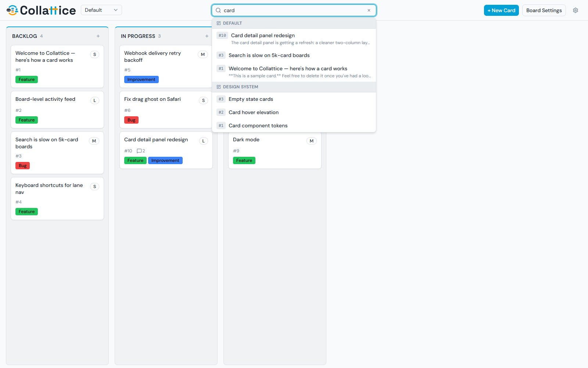Click the Feature tag on Keyboard shortcuts card
Screen dimensions: 588x368
coord(26,212)
